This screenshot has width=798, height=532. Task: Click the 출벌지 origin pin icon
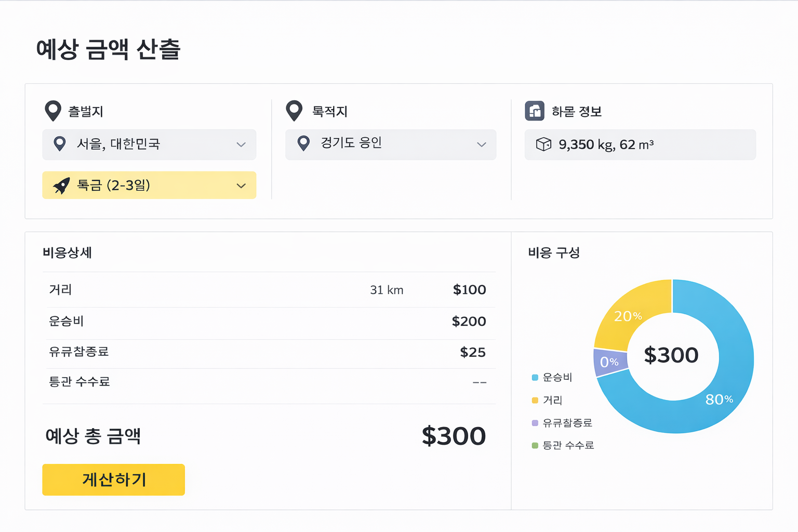53,111
